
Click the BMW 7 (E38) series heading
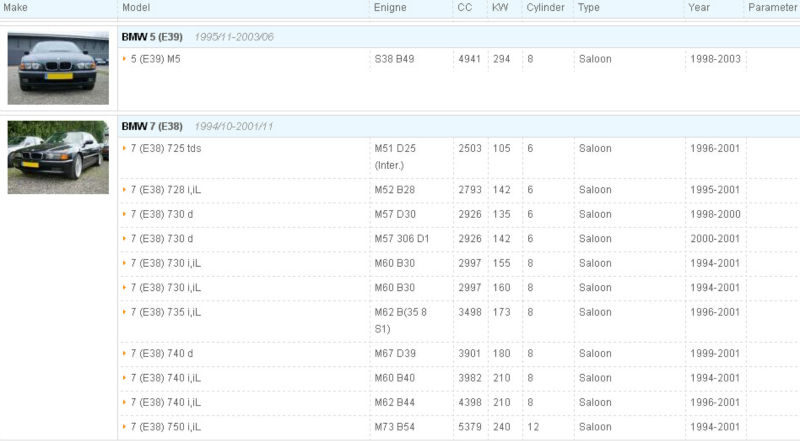[x=152, y=126]
